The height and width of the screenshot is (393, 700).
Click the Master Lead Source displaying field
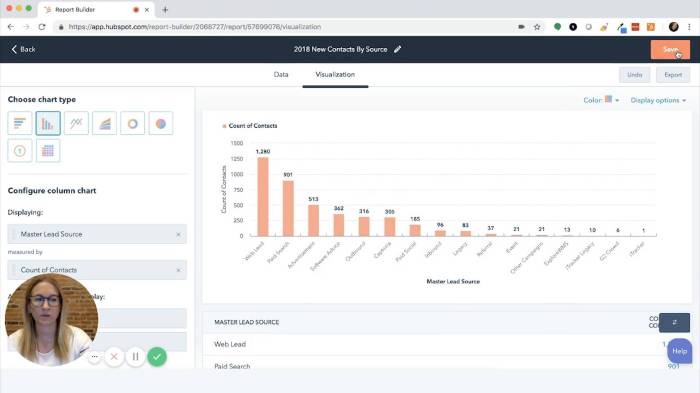pyautogui.click(x=97, y=234)
